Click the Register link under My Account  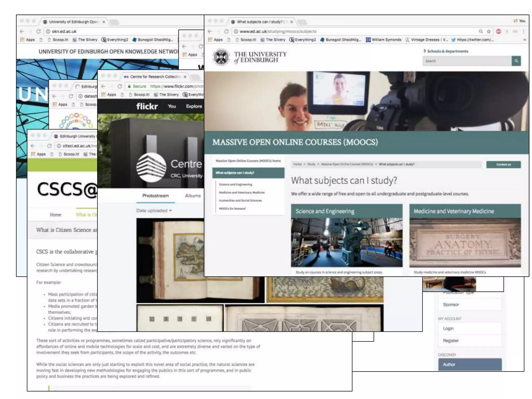point(451,341)
